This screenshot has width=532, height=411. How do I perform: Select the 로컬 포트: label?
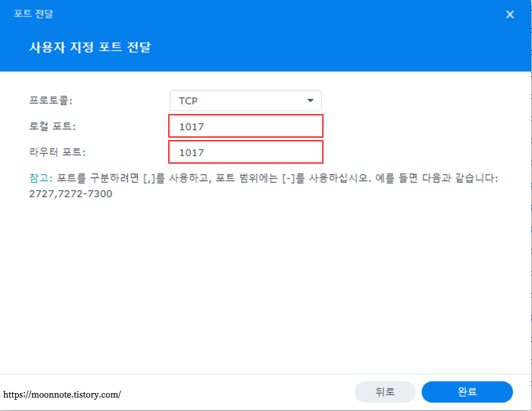click(52, 126)
